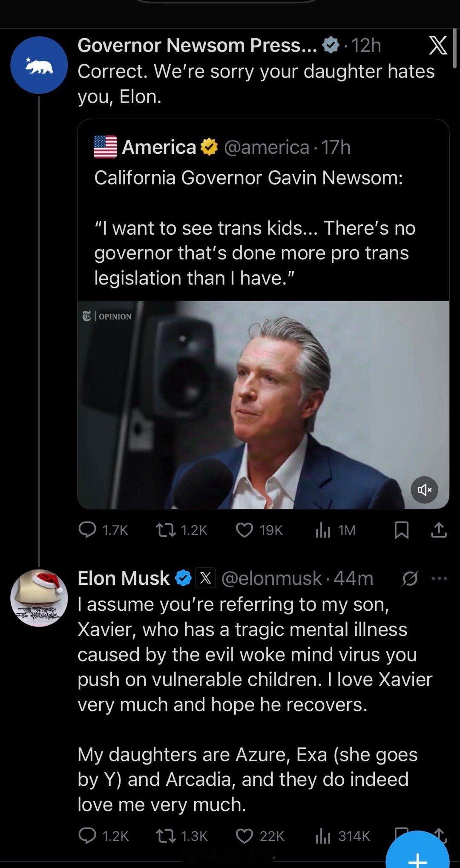Viewport: 460px width, 868px height.
Task: Open Elon Musk's profile picture
Action: point(39,598)
